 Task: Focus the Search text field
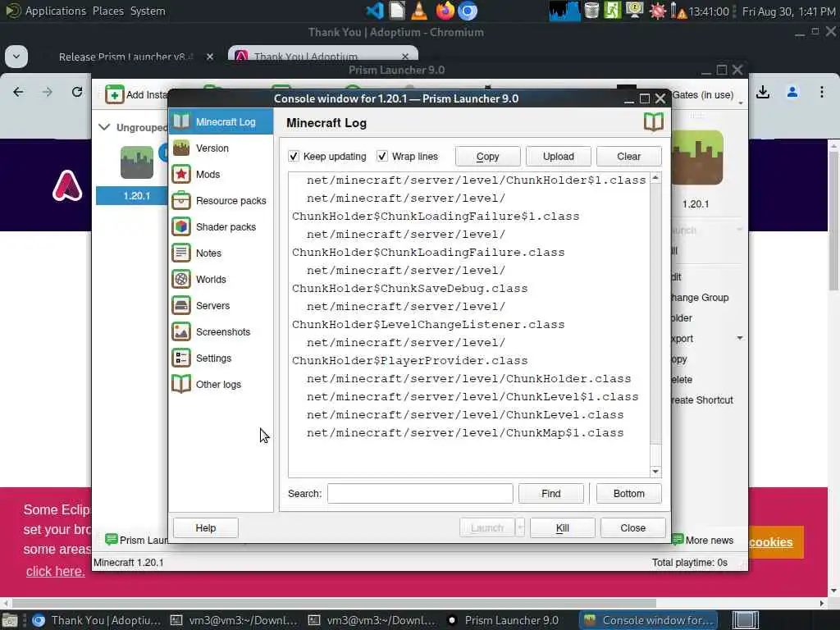420,493
